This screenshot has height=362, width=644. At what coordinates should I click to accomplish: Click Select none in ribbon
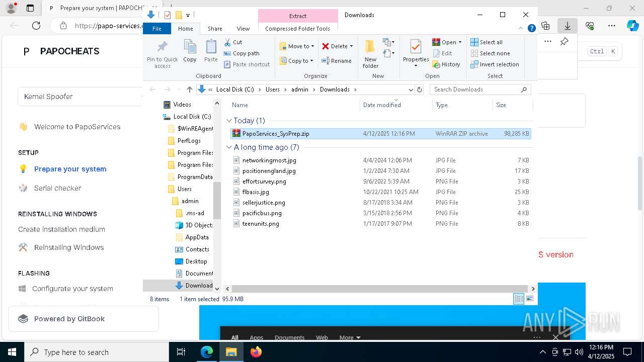[490, 53]
